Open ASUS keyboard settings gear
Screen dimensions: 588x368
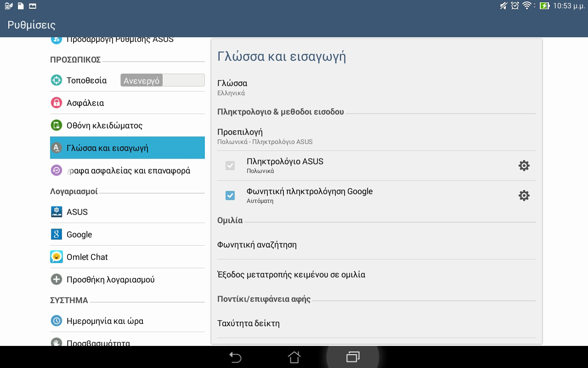[x=524, y=166]
